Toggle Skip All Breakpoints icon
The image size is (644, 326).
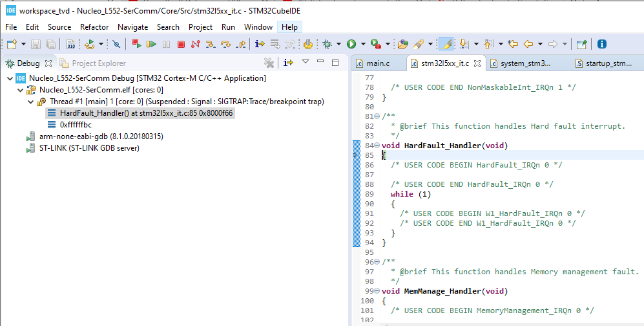(117, 44)
